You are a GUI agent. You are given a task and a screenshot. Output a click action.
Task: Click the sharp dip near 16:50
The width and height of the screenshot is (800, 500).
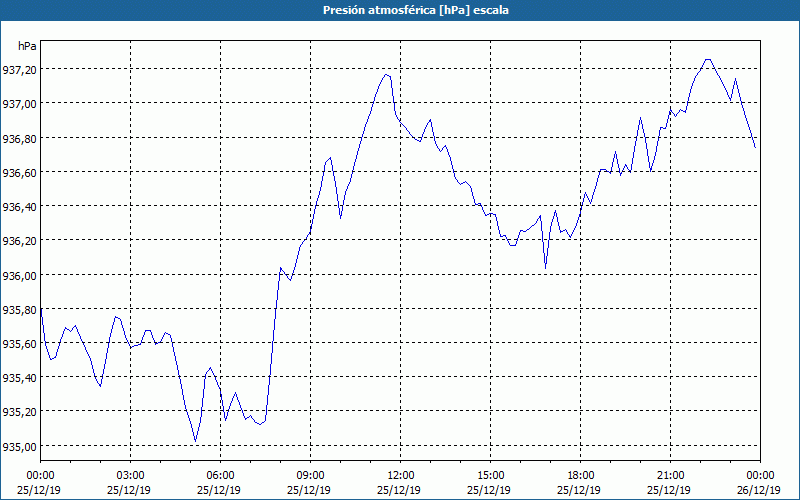pos(545,268)
